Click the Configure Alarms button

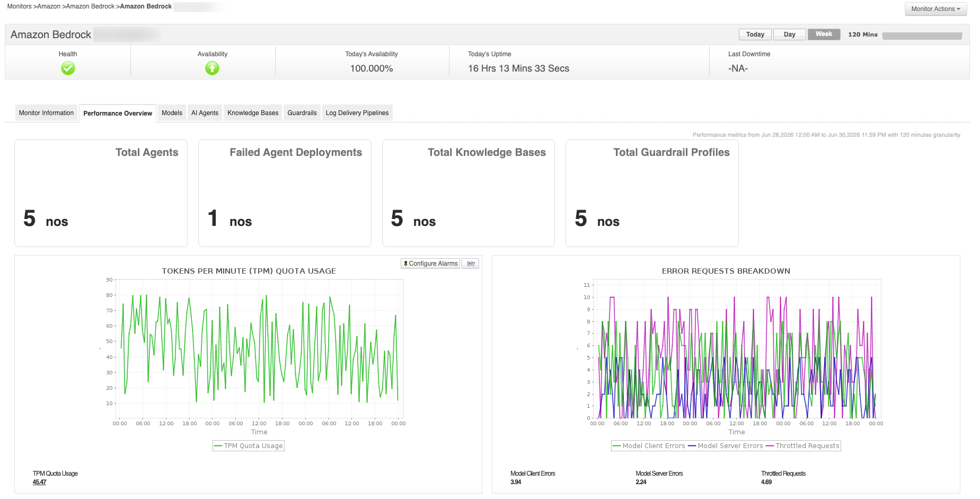pos(430,264)
